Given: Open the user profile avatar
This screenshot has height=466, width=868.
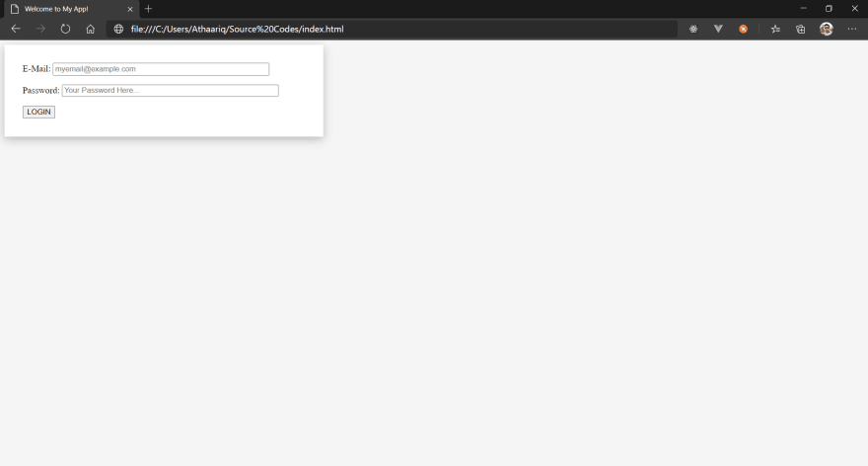Looking at the screenshot, I should click(x=826, y=29).
